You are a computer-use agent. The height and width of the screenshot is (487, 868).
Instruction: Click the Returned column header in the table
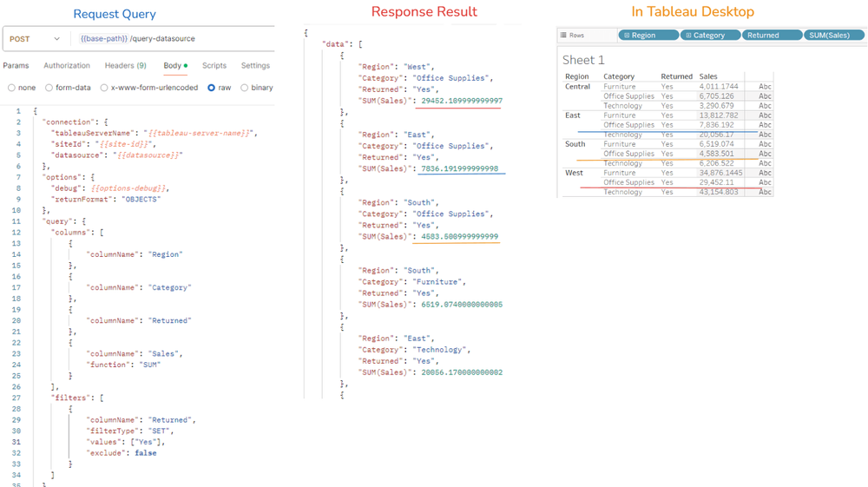(x=676, y=76)
